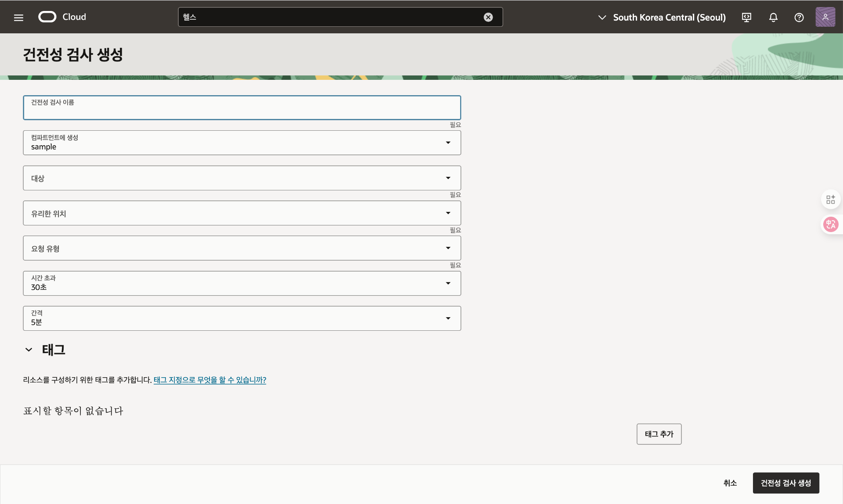Open the 요청 유형 dropdown
The height and width of the screenshot is (504, 843).
coord(241,248)
